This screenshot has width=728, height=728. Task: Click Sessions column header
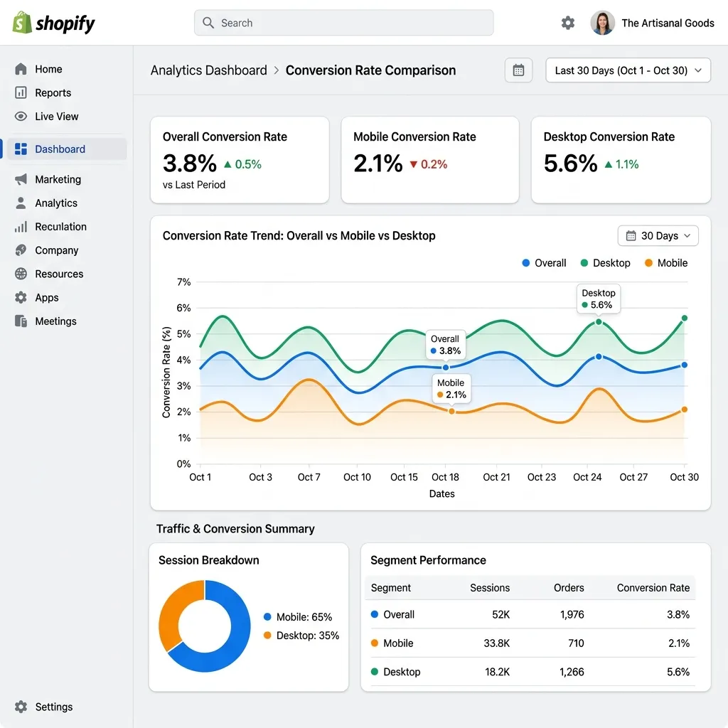pos(489,588)
